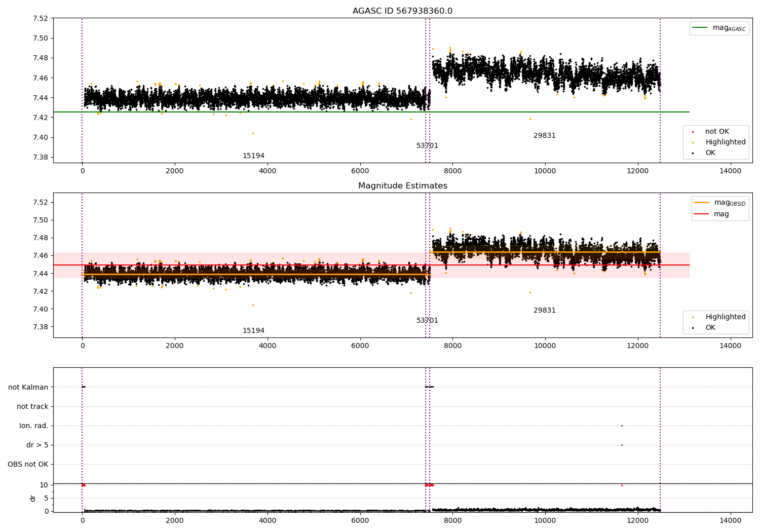Select the mag OBSID legend label

pos(730,203)
